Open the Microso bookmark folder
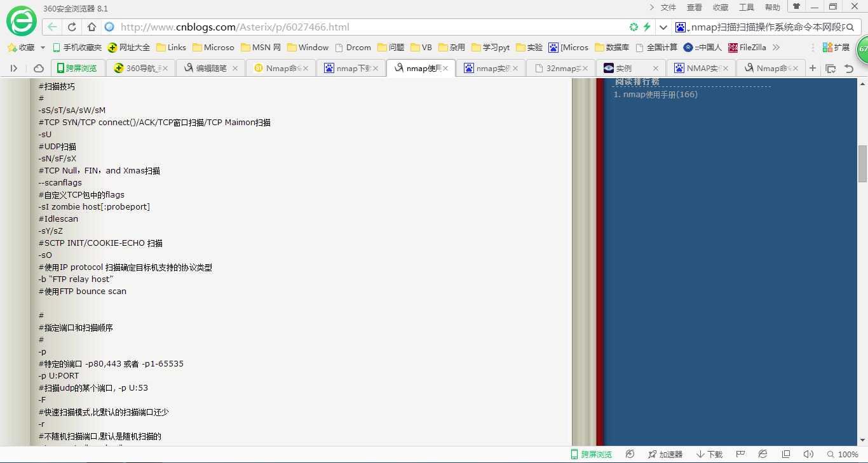 click(x=214, y=48)
